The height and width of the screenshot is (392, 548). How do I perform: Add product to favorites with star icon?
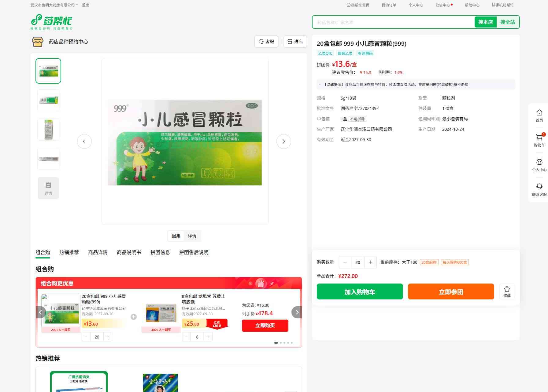pos(507,291)
